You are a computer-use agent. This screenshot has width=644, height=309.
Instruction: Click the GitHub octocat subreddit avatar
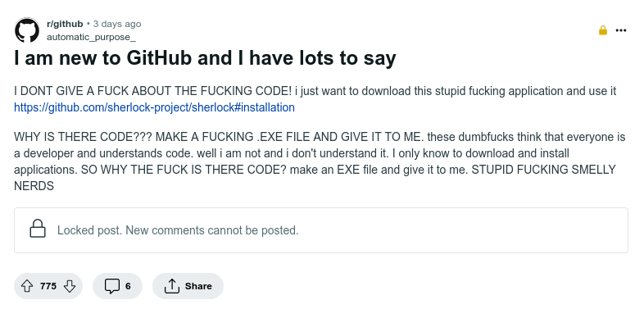(27, 30)
